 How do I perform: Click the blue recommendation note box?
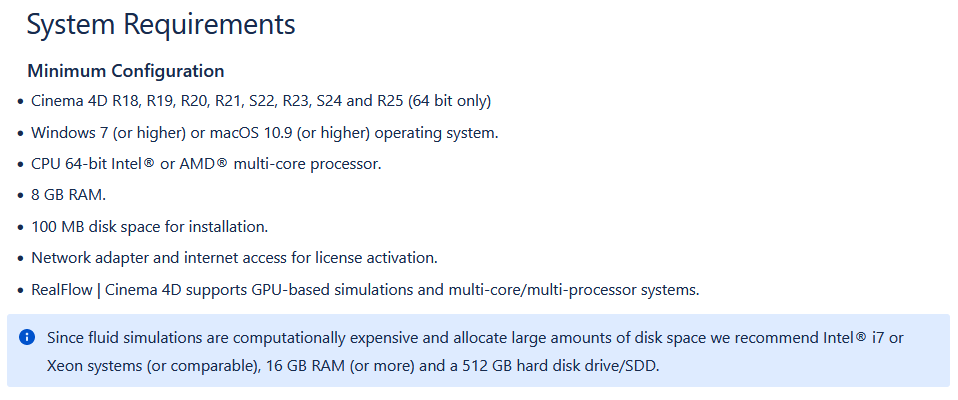478,351
